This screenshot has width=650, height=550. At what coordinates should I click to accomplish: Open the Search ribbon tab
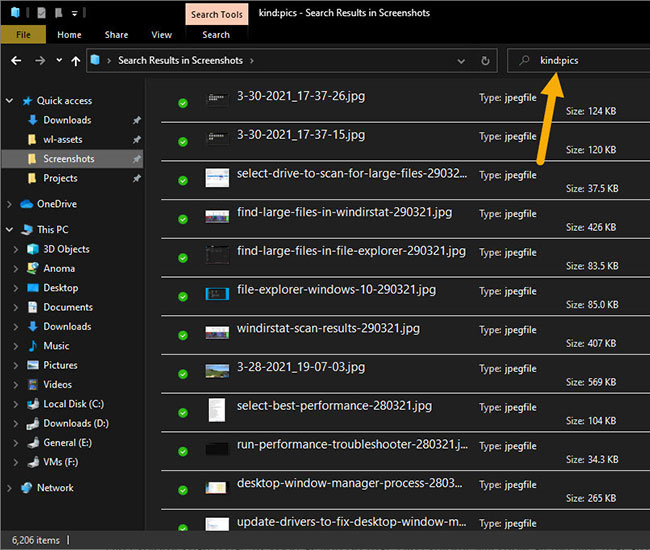tap(216, 35)
